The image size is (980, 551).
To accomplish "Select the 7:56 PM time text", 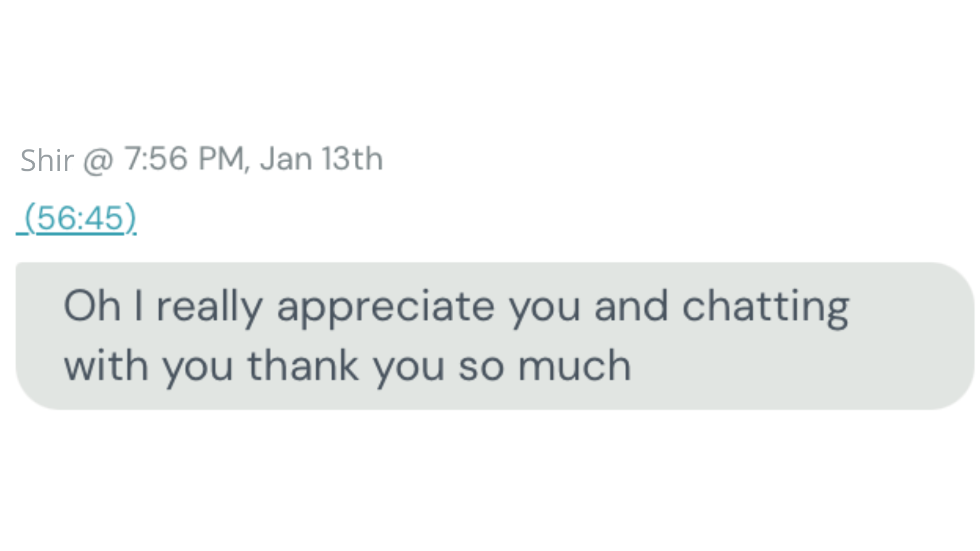I will coord(184,159).
